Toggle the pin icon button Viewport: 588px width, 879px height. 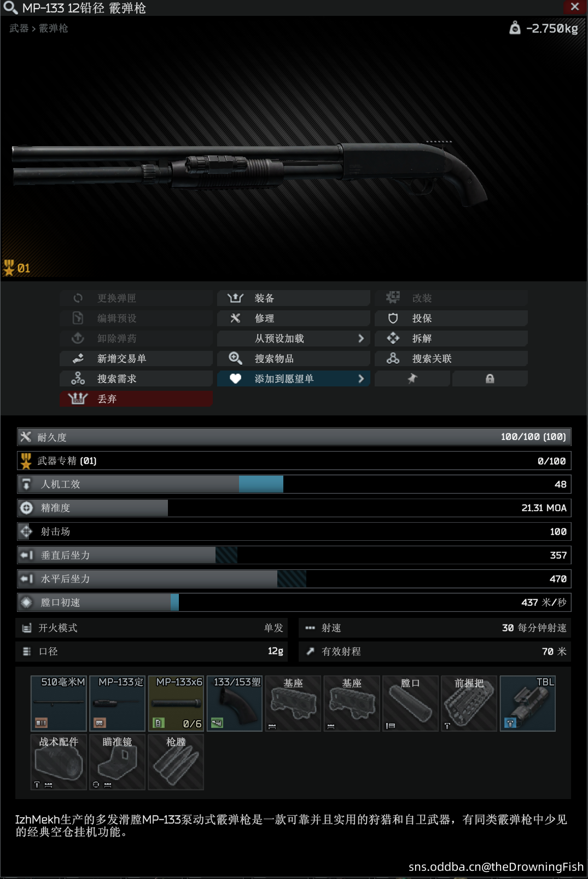pos(412,379)
